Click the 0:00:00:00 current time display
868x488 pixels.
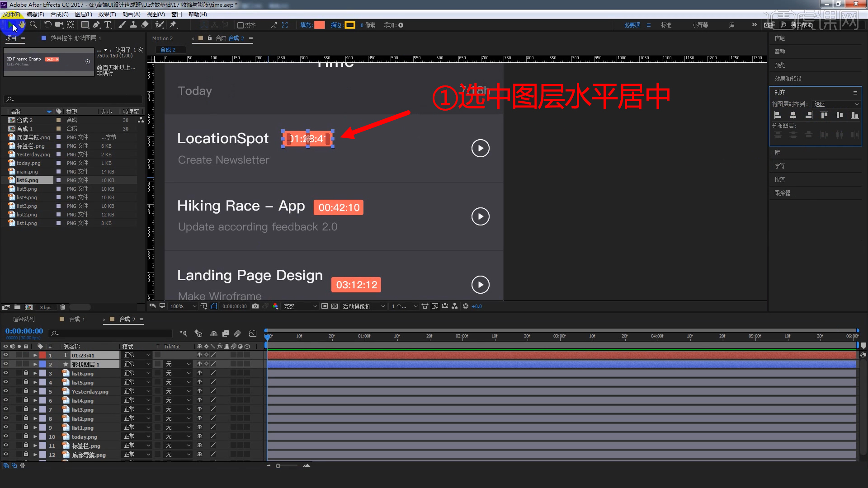[24, 331]
